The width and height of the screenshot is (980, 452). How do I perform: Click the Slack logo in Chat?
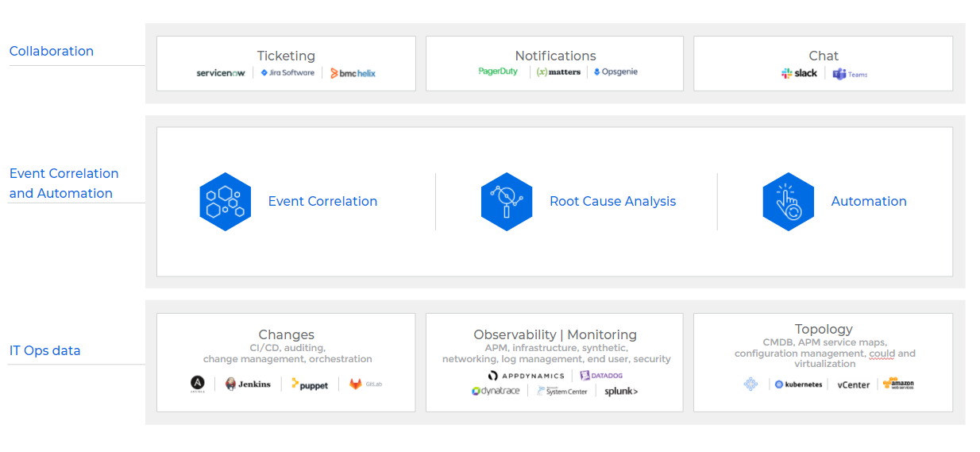tap(799, 73)
